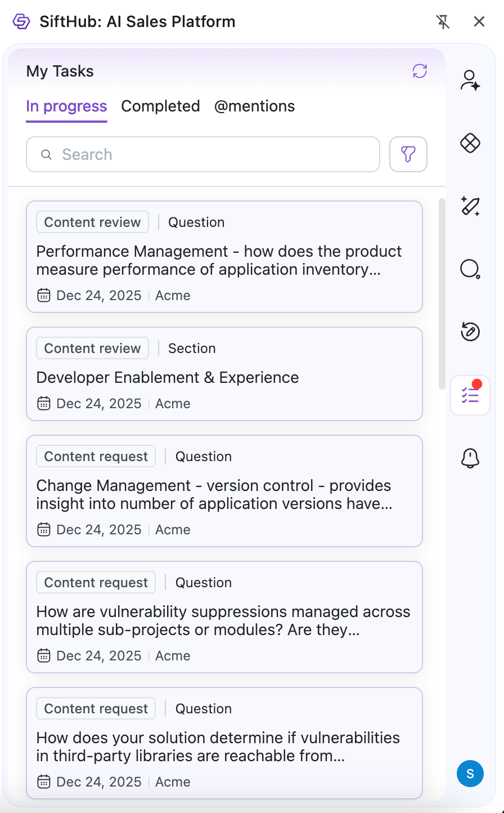Open the diamond grid sidebar icon
Image resolution: width=504 pixels, height=813 pixels.
coord(470,144)
